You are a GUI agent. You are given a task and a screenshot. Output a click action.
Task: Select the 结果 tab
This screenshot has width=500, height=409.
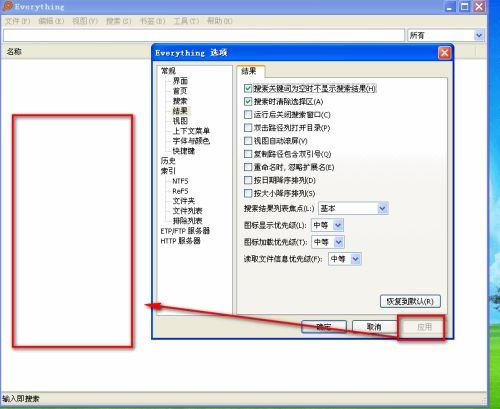tap(249, 71)
